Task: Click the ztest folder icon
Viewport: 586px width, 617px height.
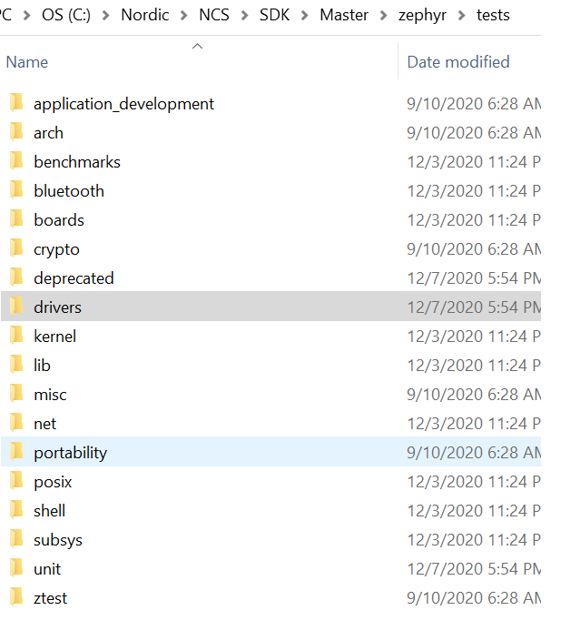Action: (17, 598)
